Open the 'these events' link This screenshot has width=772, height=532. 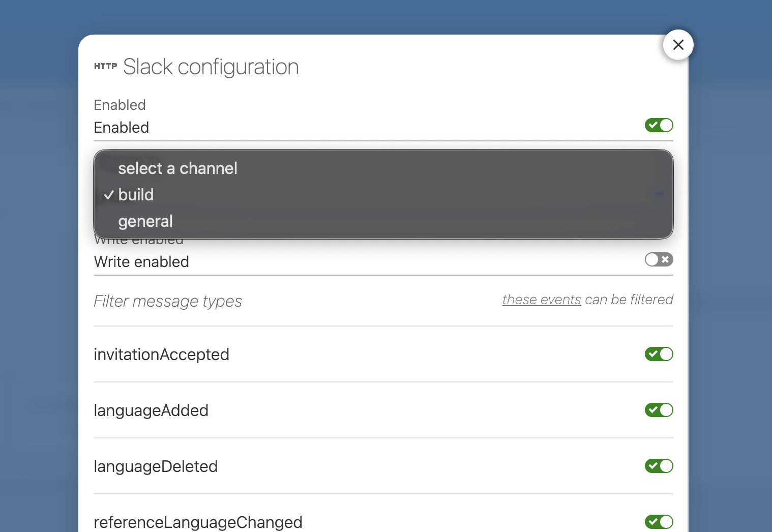point(541,300)
